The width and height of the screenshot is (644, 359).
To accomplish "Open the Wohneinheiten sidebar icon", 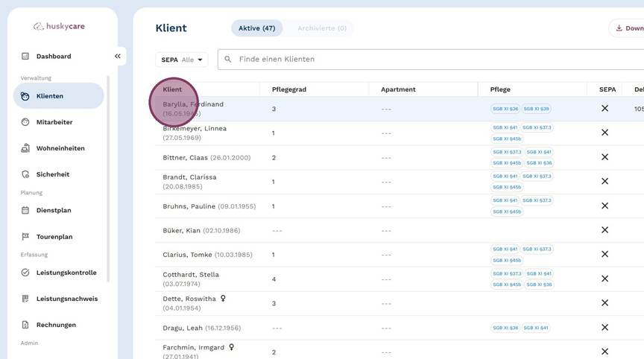I will tap(25, 148).
